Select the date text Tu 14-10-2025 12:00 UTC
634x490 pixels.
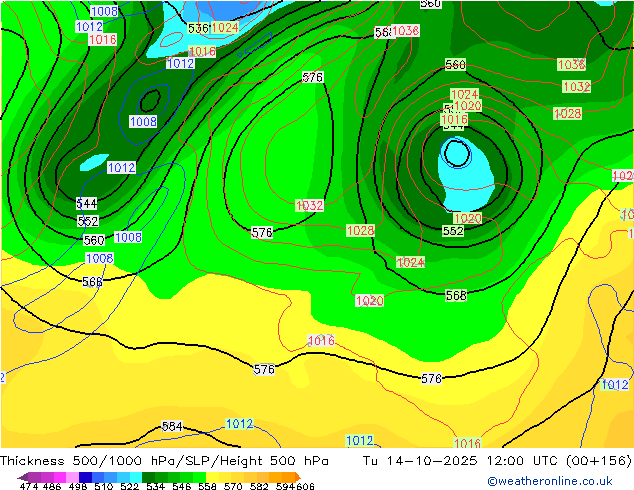point(460,461)
